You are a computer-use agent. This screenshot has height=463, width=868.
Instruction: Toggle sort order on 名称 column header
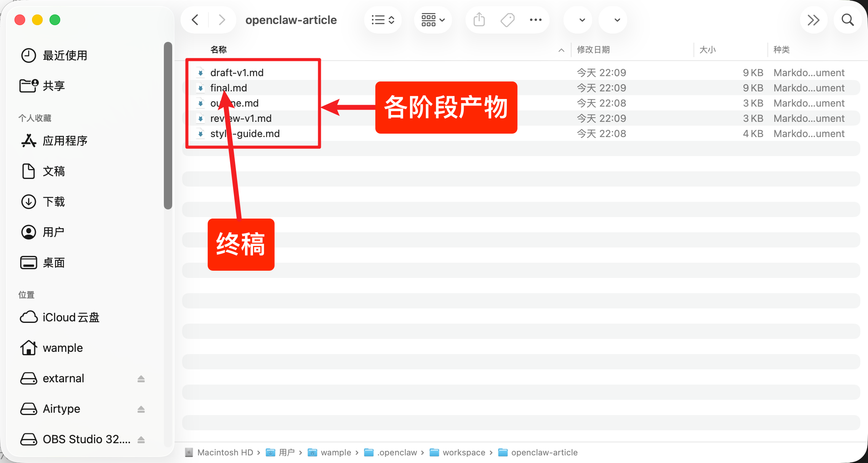pos(219,49)
